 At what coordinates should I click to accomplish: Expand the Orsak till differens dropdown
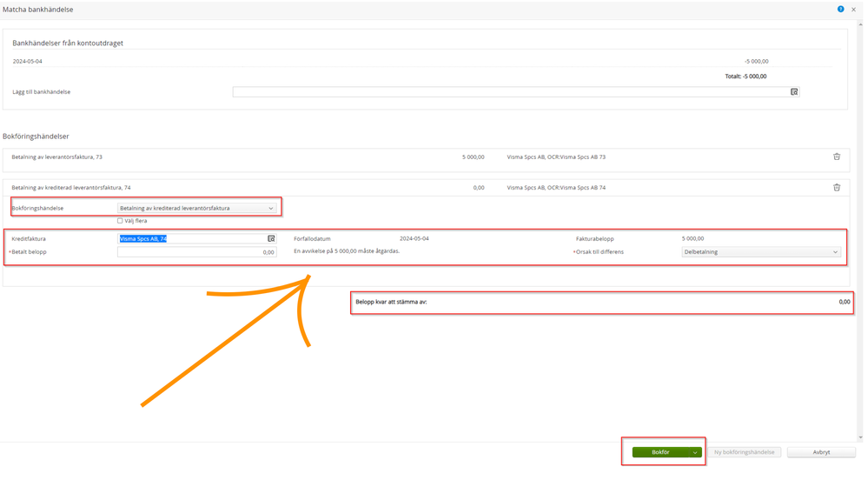pyautogui.click(x=760, y=252)
